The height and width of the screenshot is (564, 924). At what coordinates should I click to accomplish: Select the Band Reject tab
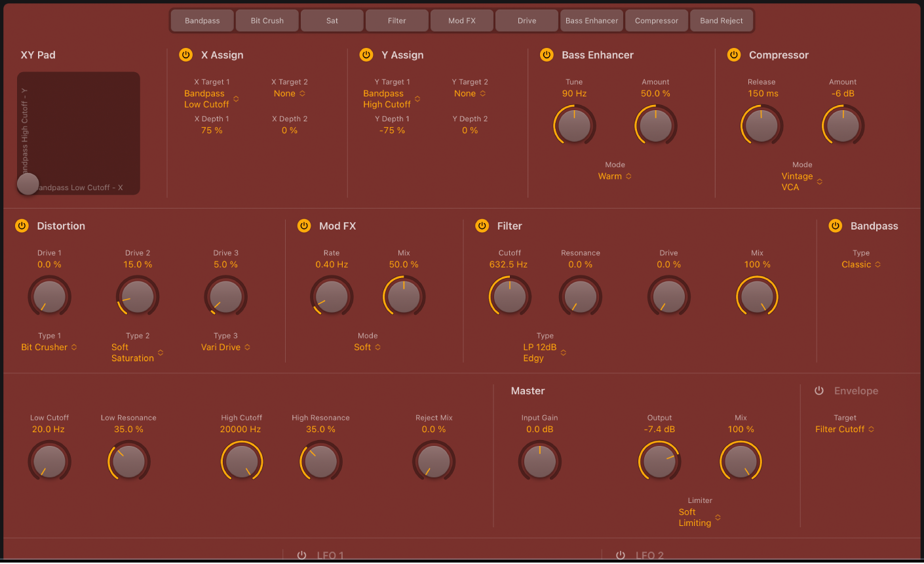click(x=722, y=20)
